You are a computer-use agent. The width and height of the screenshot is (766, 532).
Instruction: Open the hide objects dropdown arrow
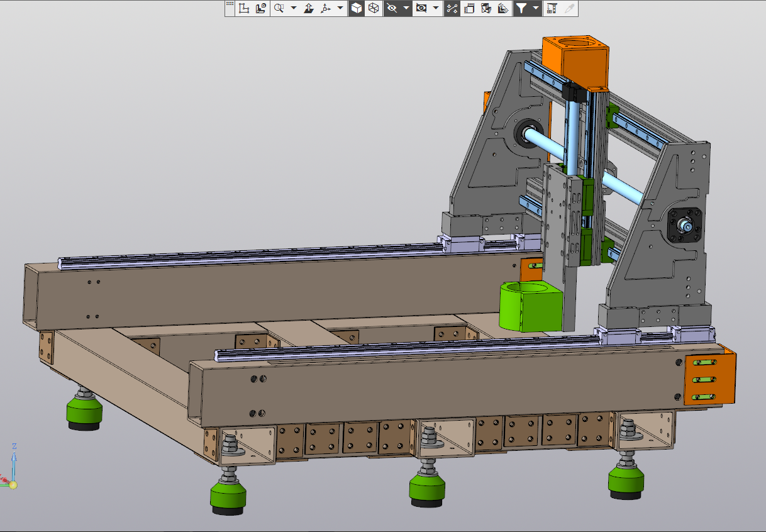tap(406, 8)
